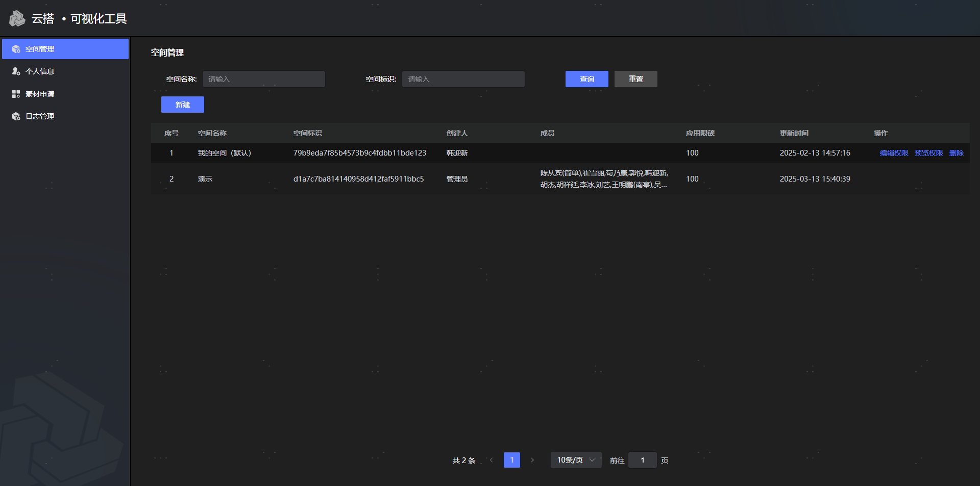Open 个人信息 menu item
Viewport: 980px width, 486px height.
point(40,71)
